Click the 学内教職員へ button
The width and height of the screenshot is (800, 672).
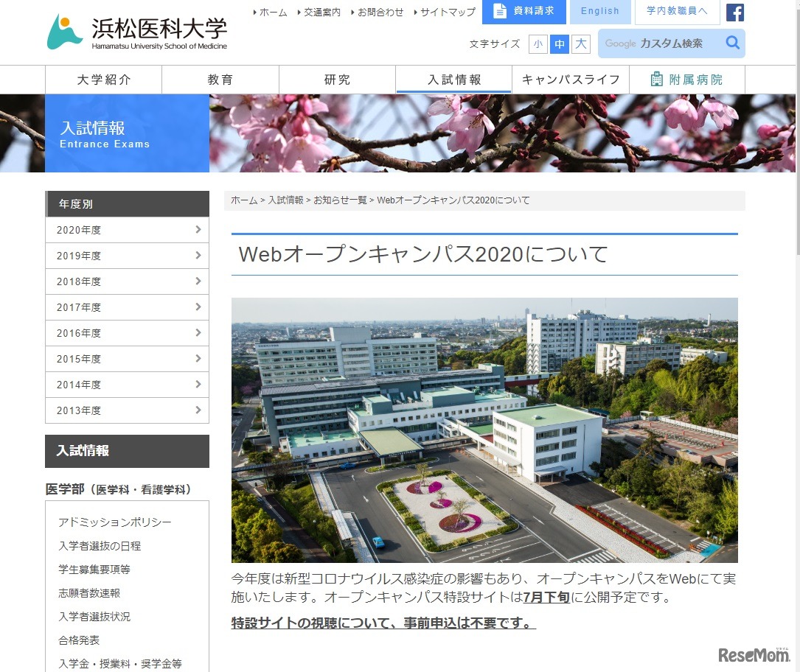676,12
